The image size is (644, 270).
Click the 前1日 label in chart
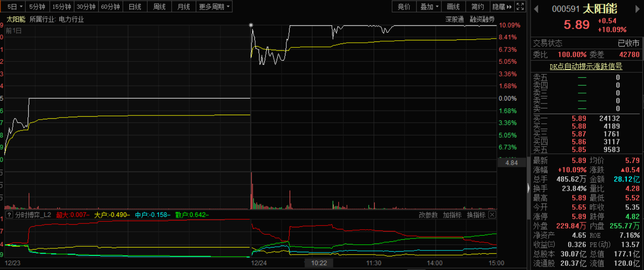tap(14, 30)
